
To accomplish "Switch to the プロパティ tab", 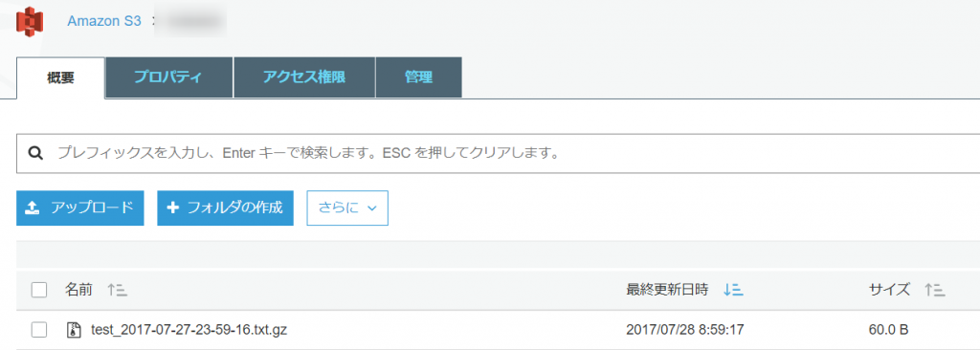I will (168, 77).
